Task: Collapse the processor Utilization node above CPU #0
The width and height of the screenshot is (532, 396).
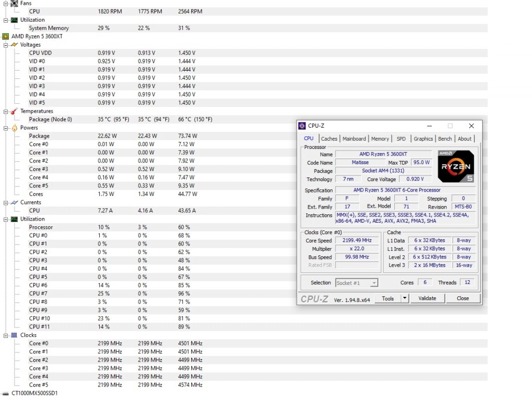Action: click(6, 220)
